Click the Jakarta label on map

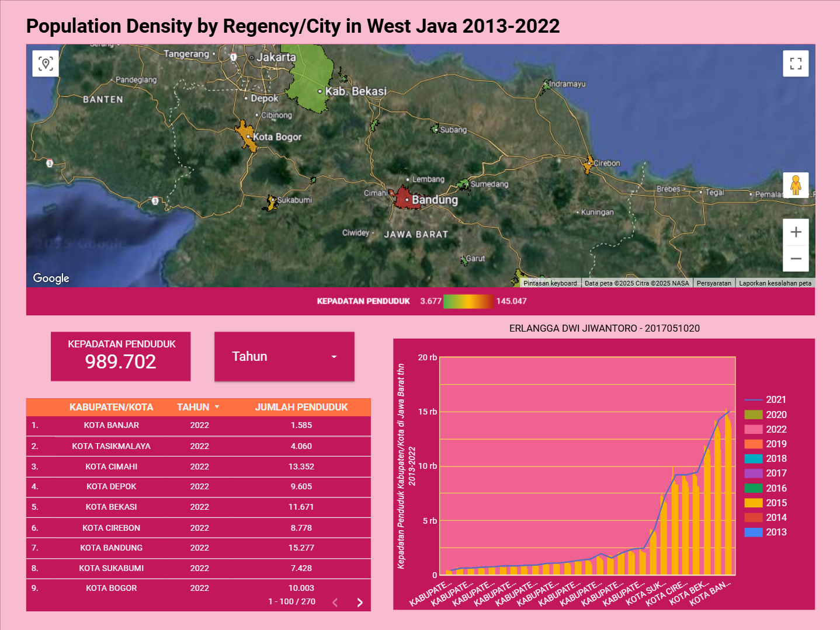coord(276,57)
